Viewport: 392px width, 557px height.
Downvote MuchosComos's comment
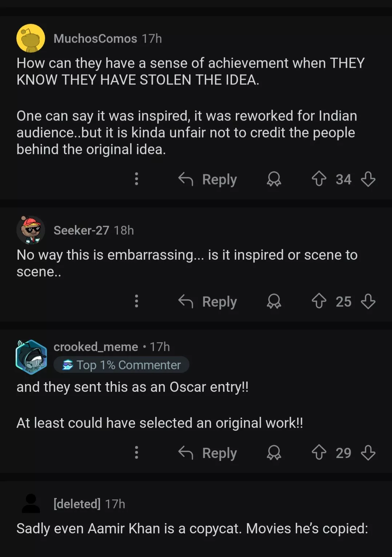[x=368, y=179]
